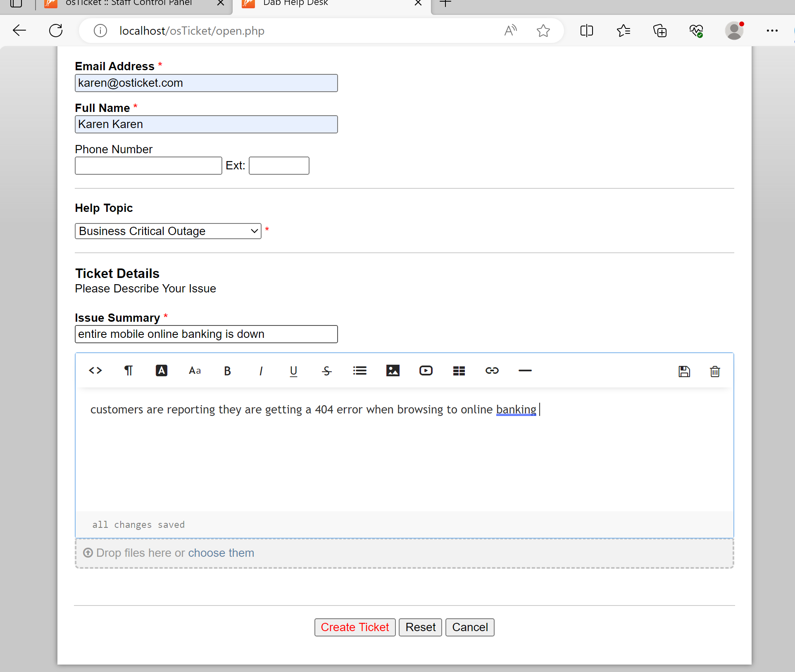Open list options in editor toolbar
Image resolution: width=795 pixels, height=672 pixels.
(x=360, y=370)
